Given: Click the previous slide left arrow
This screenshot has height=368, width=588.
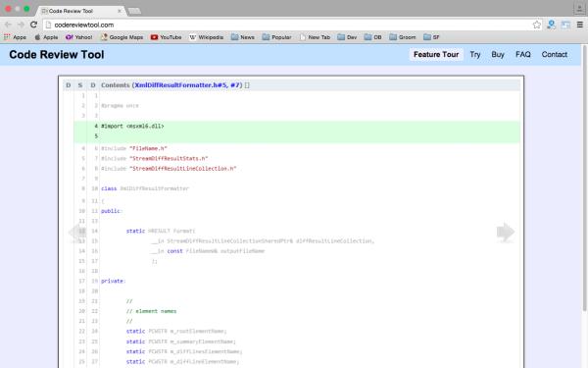Looking at the screenshot, I should tap(77, 232).
